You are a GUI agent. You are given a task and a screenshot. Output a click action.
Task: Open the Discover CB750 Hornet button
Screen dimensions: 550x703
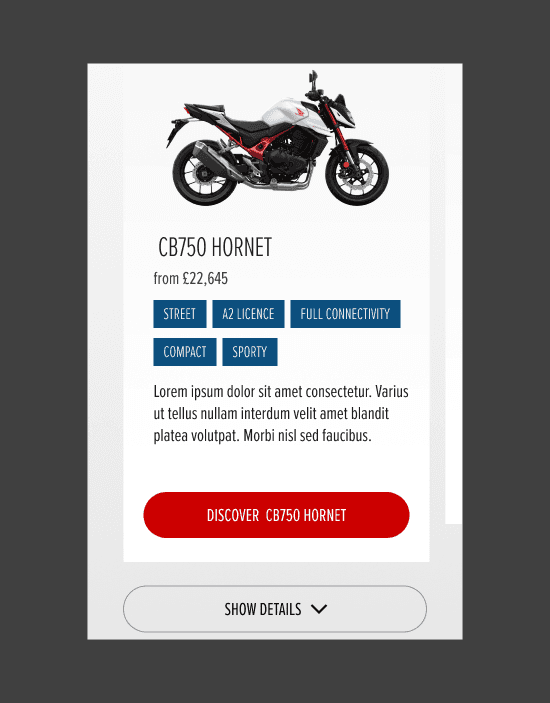[x=276, y=515]
